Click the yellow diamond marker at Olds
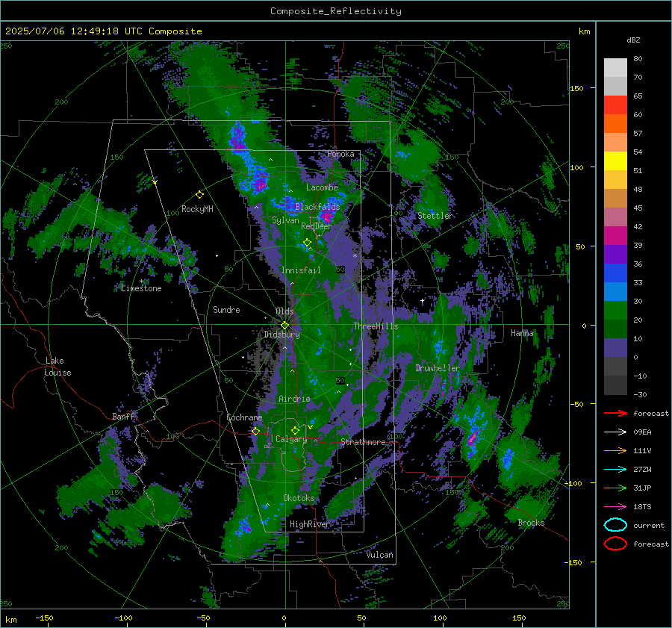This screenshot has width=672, height=628. [x=284, y=326]
